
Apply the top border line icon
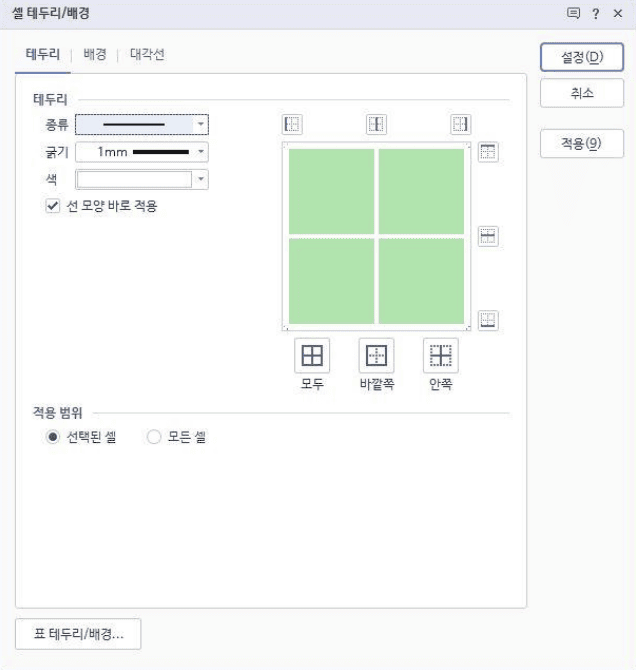[x=488, y=152]
